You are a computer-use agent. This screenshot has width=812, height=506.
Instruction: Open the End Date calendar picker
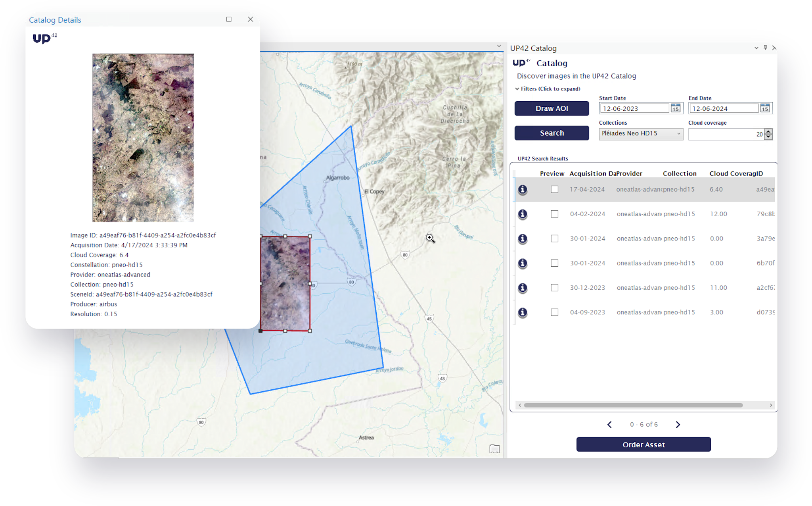click(x=765, y=108)
